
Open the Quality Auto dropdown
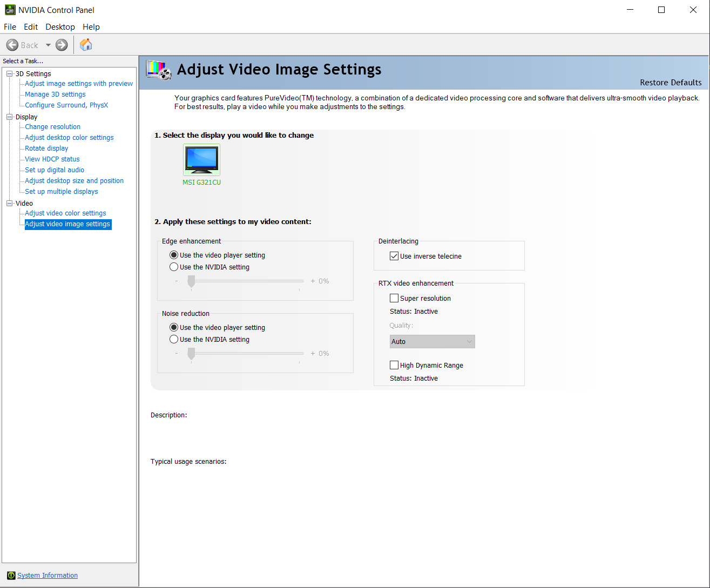(432, 341)
